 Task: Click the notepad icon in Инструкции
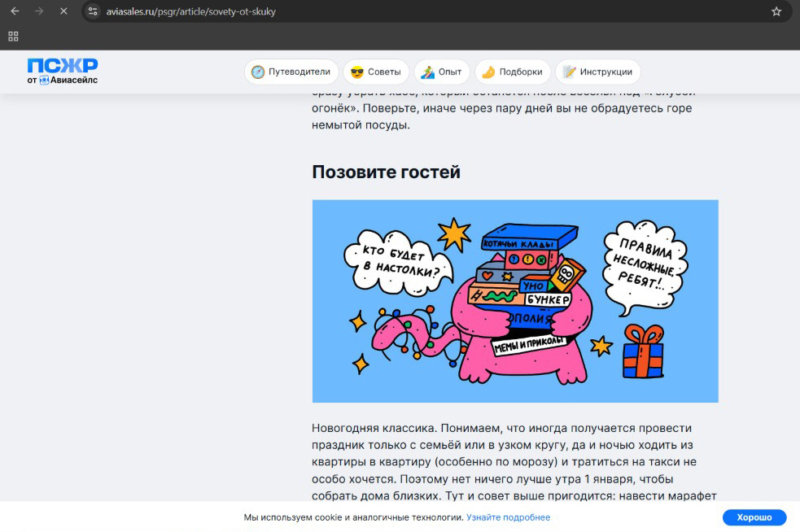569,72
